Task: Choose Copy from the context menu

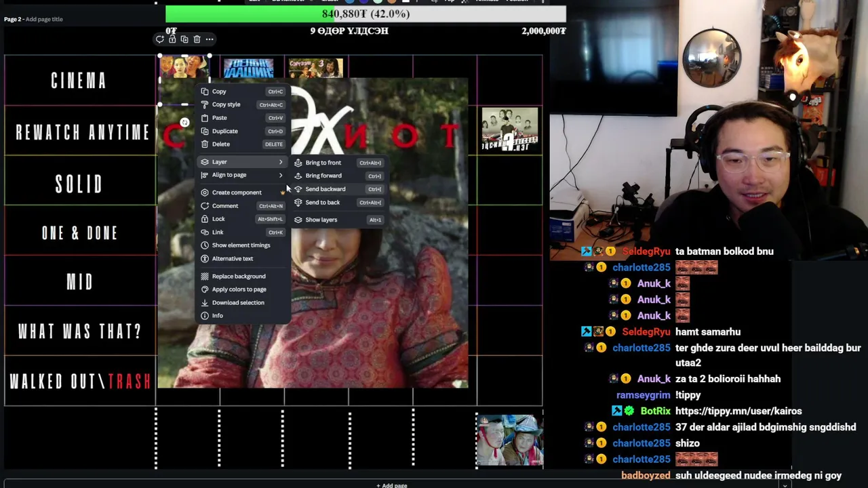Action: 243,91
